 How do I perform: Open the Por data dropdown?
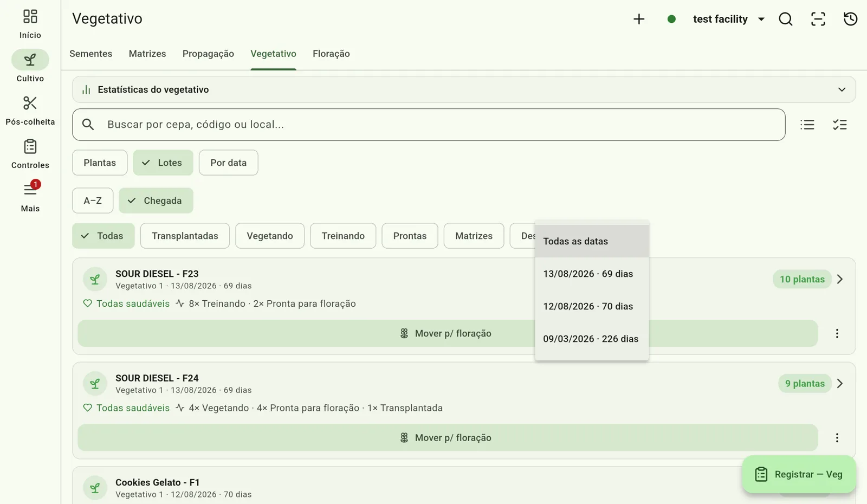(x=228, y=163)
